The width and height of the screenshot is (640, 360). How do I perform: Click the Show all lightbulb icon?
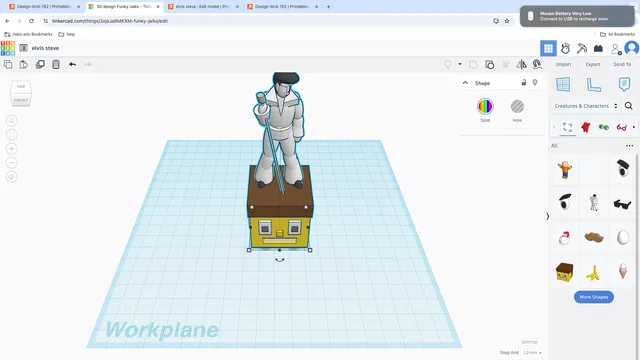tap(448, 64)
